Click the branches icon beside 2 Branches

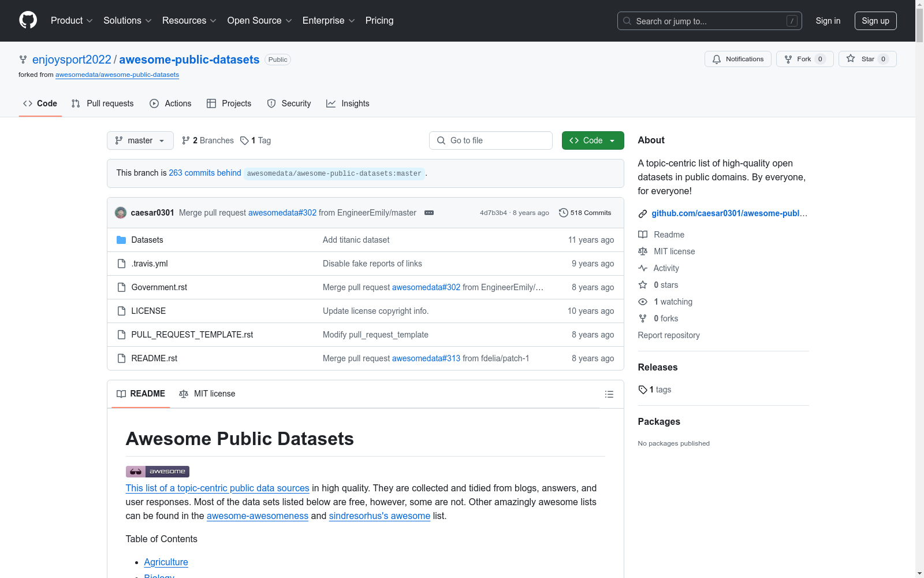pos(186,140)
